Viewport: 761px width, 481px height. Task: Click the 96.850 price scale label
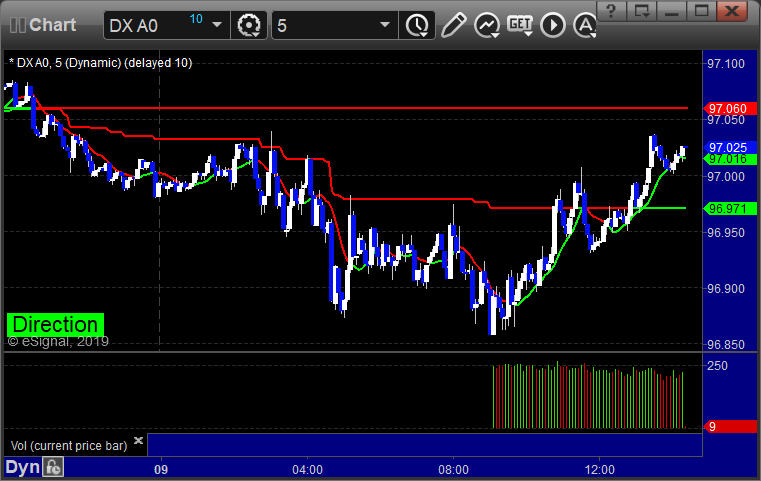click(x=726, y=345)
